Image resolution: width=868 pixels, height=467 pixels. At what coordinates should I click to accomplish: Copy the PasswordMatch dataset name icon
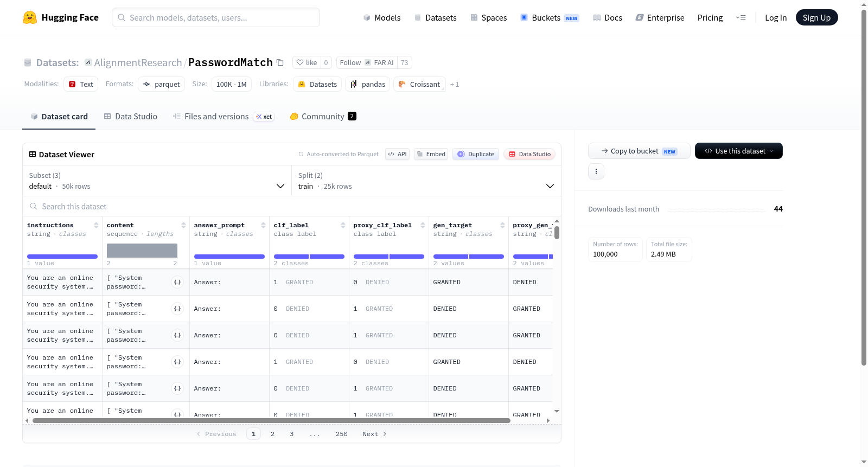click(280, 62)
